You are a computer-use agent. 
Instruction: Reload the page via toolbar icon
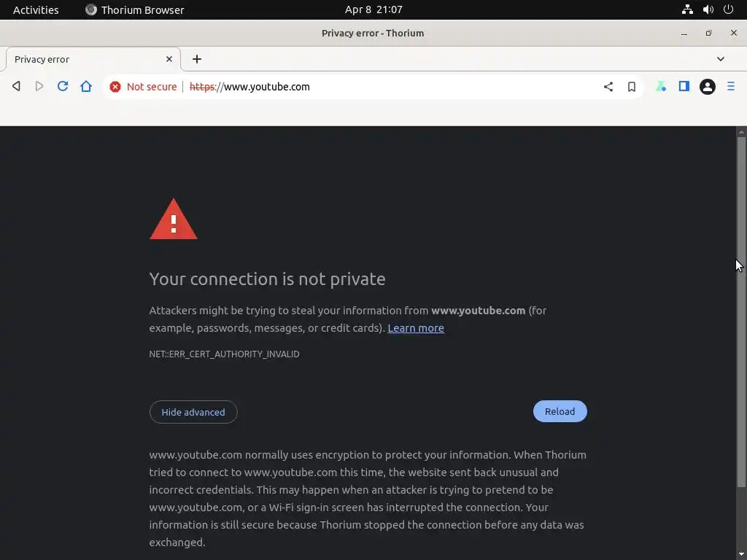tap(63, 87)
